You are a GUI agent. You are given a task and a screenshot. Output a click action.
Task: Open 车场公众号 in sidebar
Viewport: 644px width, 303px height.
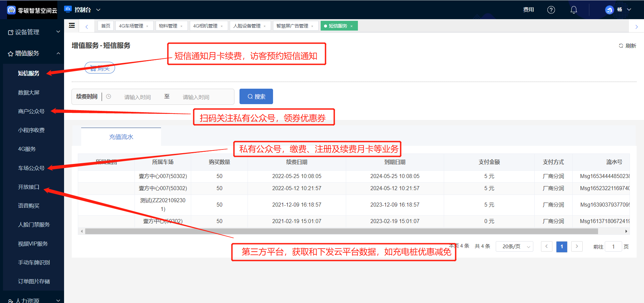coord(31,168)
